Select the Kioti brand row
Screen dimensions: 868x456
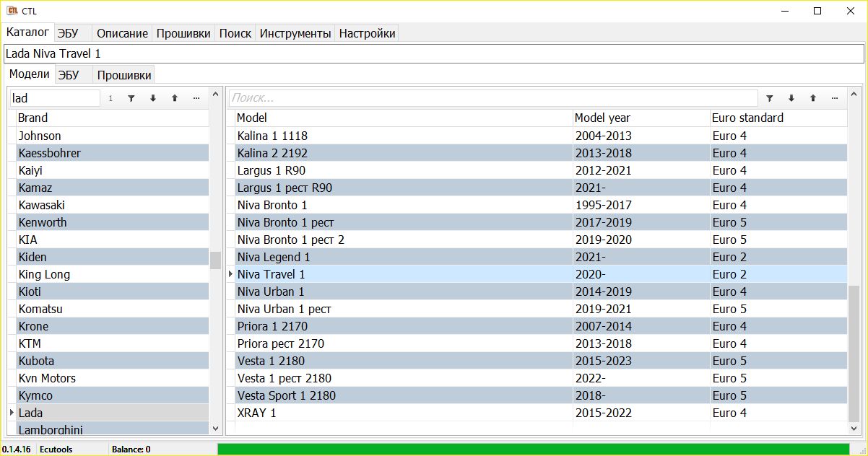[113, 291]
